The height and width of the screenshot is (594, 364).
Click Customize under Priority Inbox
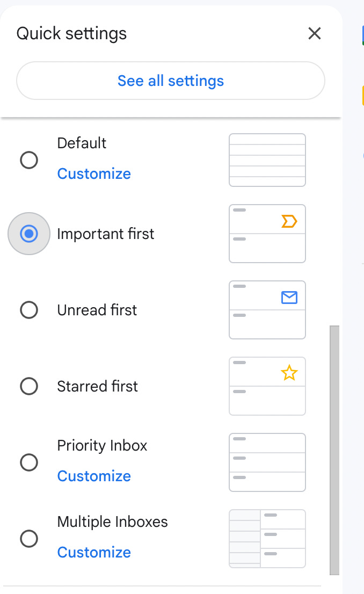tap(94, 476)
